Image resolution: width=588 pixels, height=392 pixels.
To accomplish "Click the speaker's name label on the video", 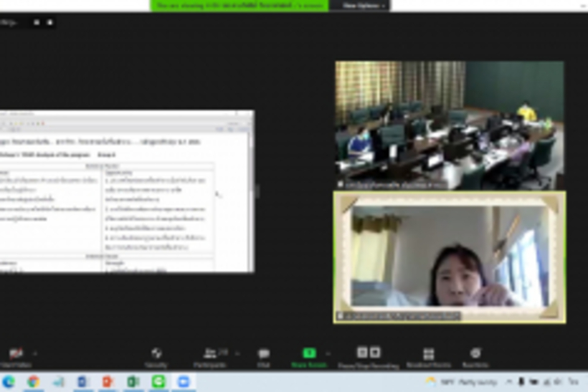I will click(398, 316).
